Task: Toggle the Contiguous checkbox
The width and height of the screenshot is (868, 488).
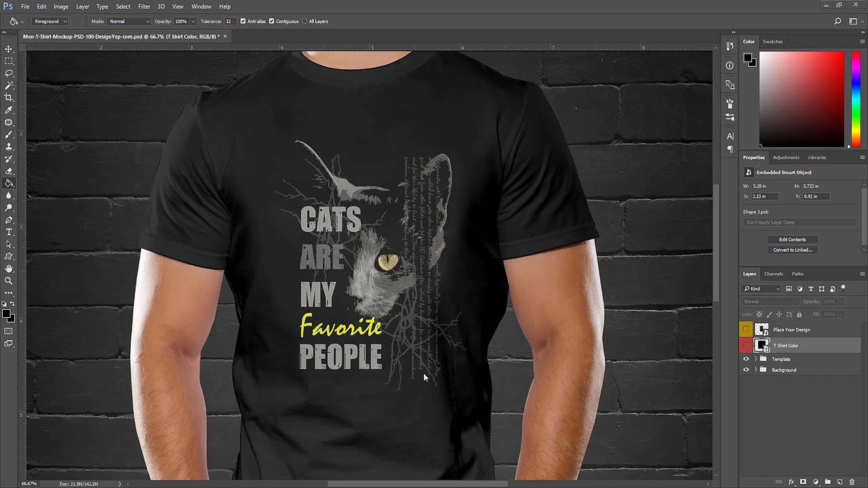Action: [271, 21]
